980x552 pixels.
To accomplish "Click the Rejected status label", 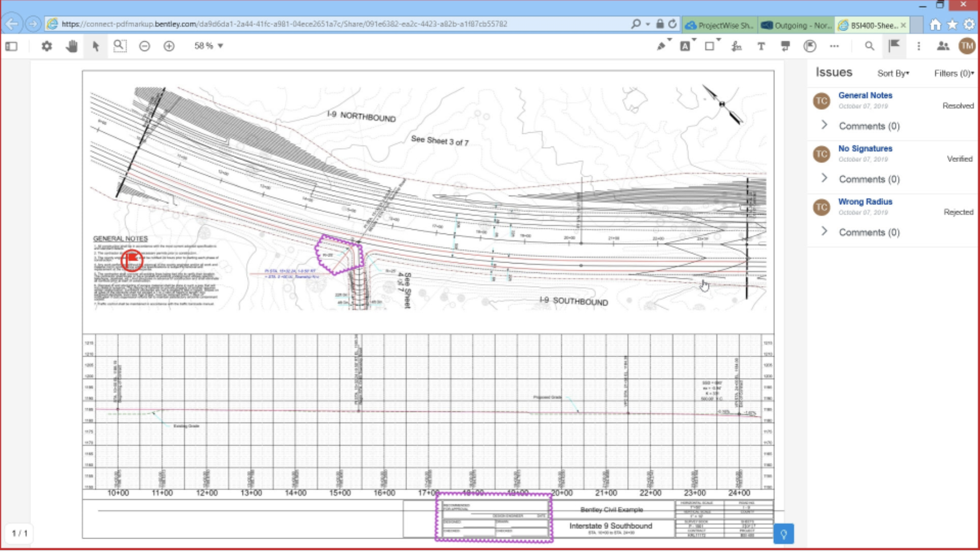I will [x=959, y=212].
